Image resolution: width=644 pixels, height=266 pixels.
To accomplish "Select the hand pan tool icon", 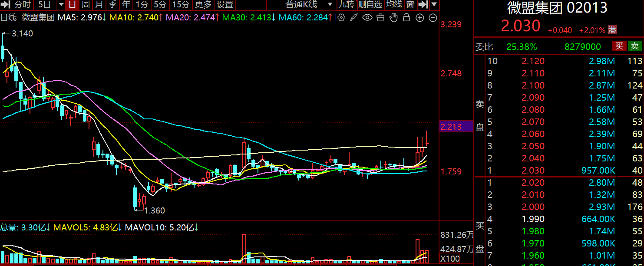I will pos(393,18).
